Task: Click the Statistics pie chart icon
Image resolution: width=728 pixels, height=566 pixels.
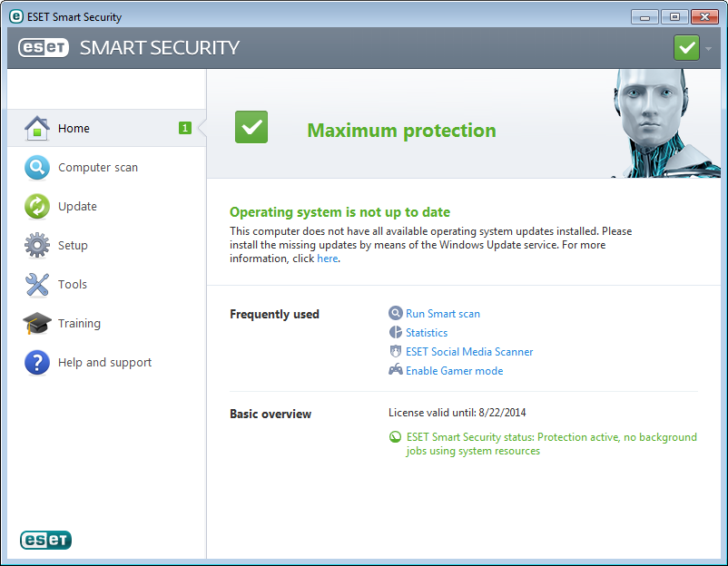Action: pyautogui.click(x=395, y=332)
